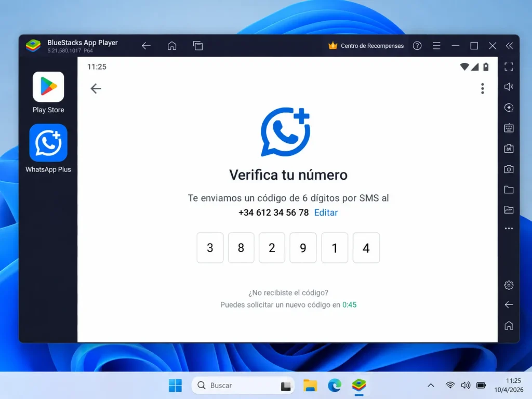This screenshot has height=399, width=532.
Task: Open the BlueStacks hamburger menu
Action: tap(436, 46)
